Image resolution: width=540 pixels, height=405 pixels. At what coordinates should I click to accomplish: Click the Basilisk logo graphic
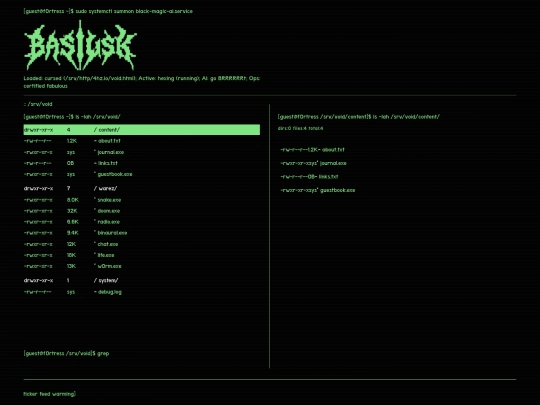click(x=80, y=45)
